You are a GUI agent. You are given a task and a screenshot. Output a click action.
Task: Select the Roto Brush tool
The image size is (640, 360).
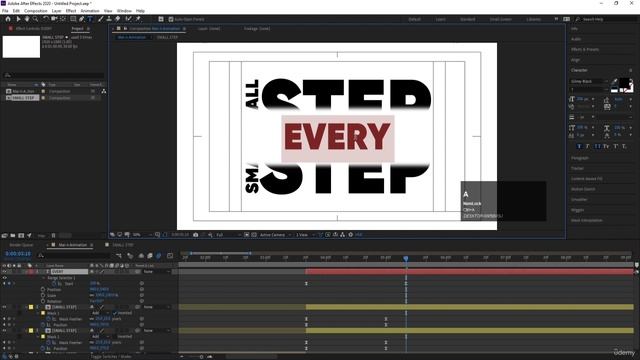pos(129,19)
